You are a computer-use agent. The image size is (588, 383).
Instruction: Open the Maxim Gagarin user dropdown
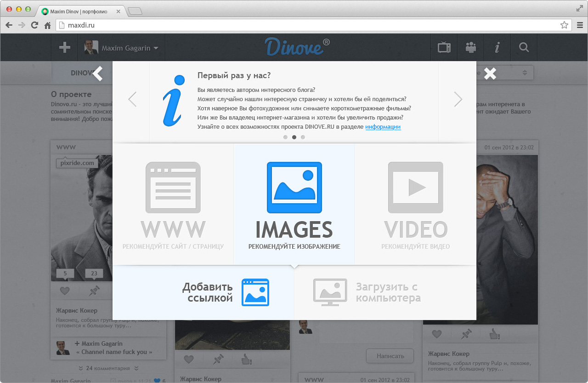tap(122, 47)
